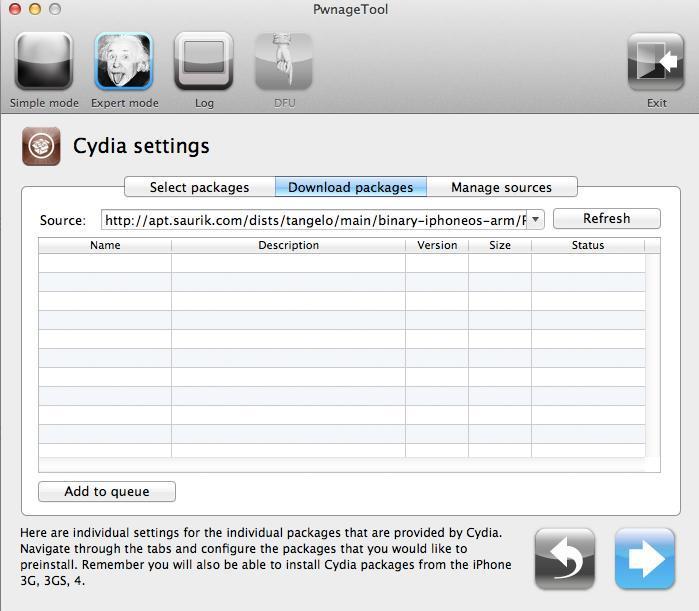Click the DFU toolbar icon
699x611 pixels.
pyautogui.click(x=284, y=62)
